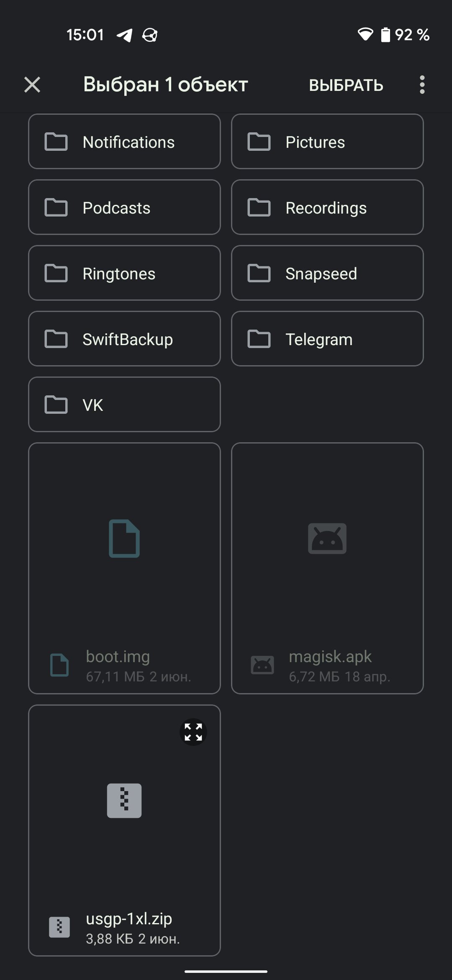The height and width of the screenshot is (980, 452).
Task: Open the Ringtones folder
Action: pyautogui.click(x=124, y=273)
